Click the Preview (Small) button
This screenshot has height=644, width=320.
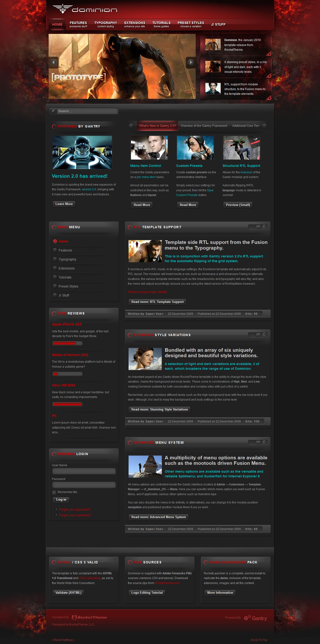pos(238,205)
